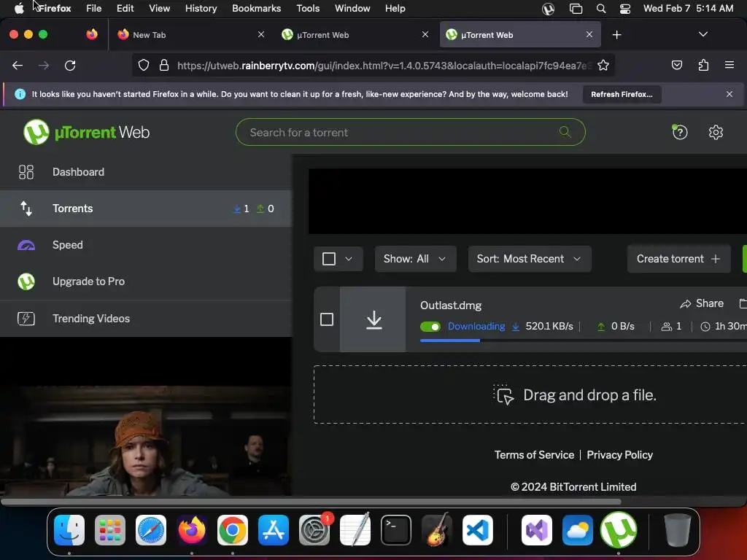
Task: Click the horizontal page scrollbar
Action: tap(311, 502)
